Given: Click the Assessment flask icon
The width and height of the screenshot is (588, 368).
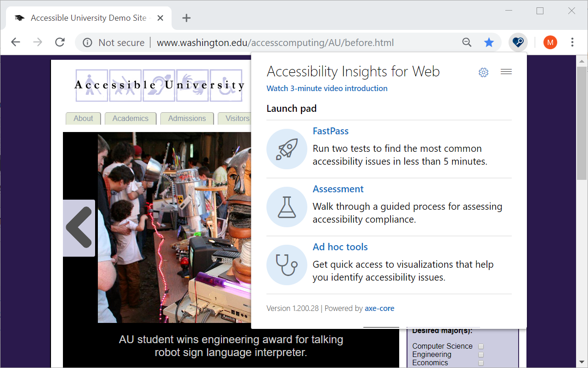Looking at the screenshot, I should (287, 207).
